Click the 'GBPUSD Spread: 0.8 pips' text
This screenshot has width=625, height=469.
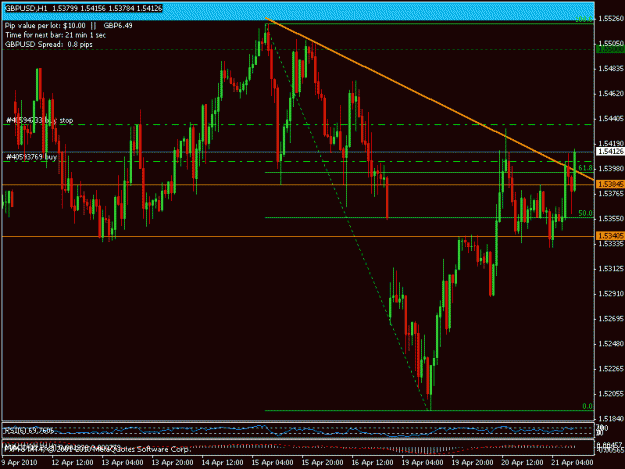[49, 45]
